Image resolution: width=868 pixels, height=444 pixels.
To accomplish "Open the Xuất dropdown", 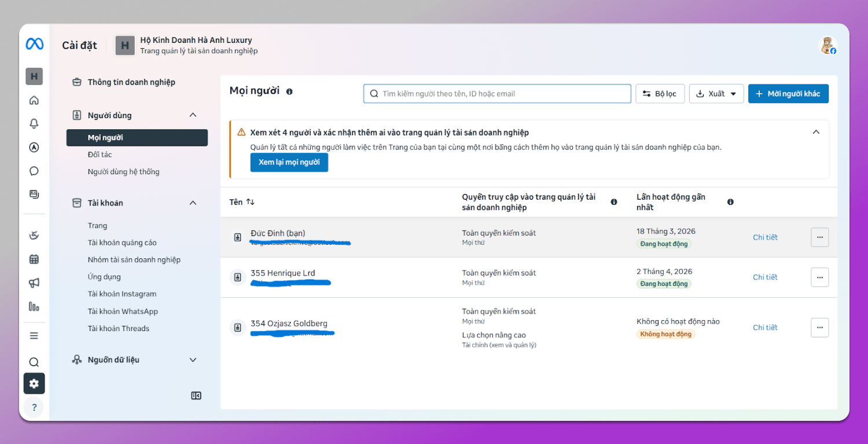I will pyautogui.click(x=716, y=94).
